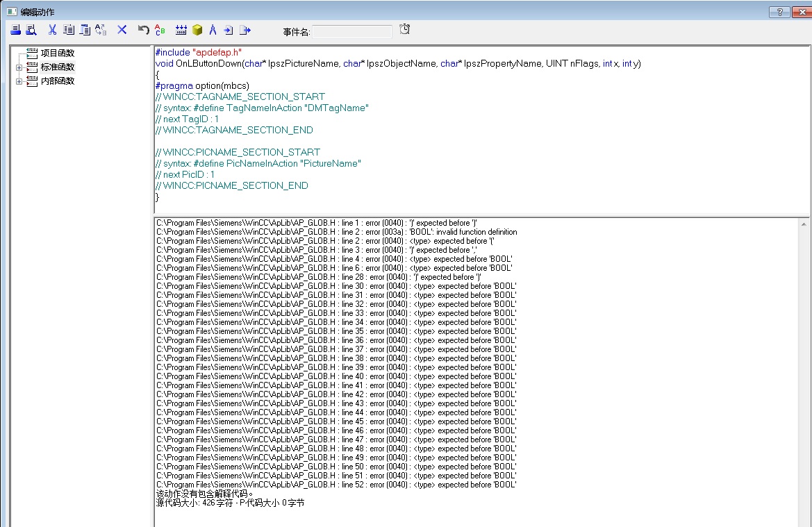Image resolution: width=812 pixels, height=527 pixels.
Task: Click the help question mark title button
Action: pyautogui.click(x=779, y=12)
